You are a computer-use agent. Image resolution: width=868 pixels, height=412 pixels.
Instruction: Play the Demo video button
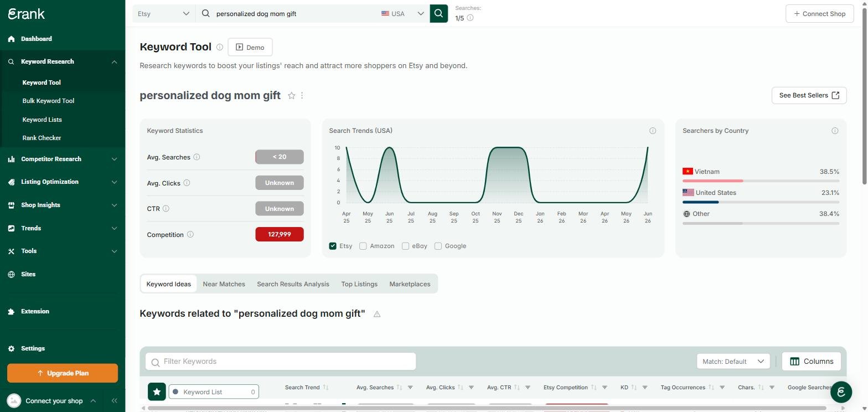[x=250, y=47]
